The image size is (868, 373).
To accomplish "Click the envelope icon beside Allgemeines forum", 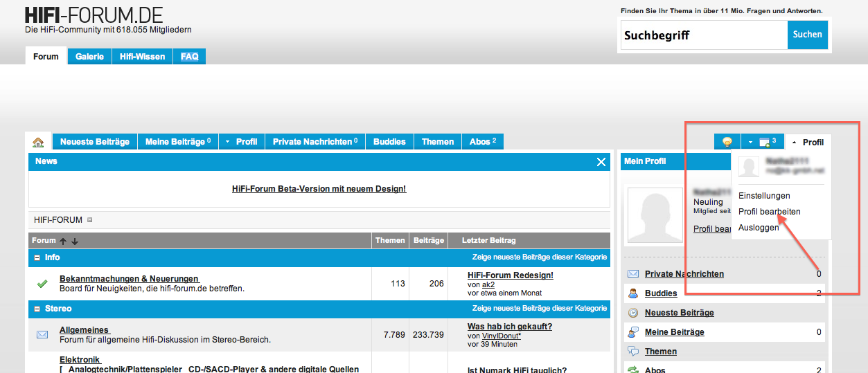I will (42, 334).
